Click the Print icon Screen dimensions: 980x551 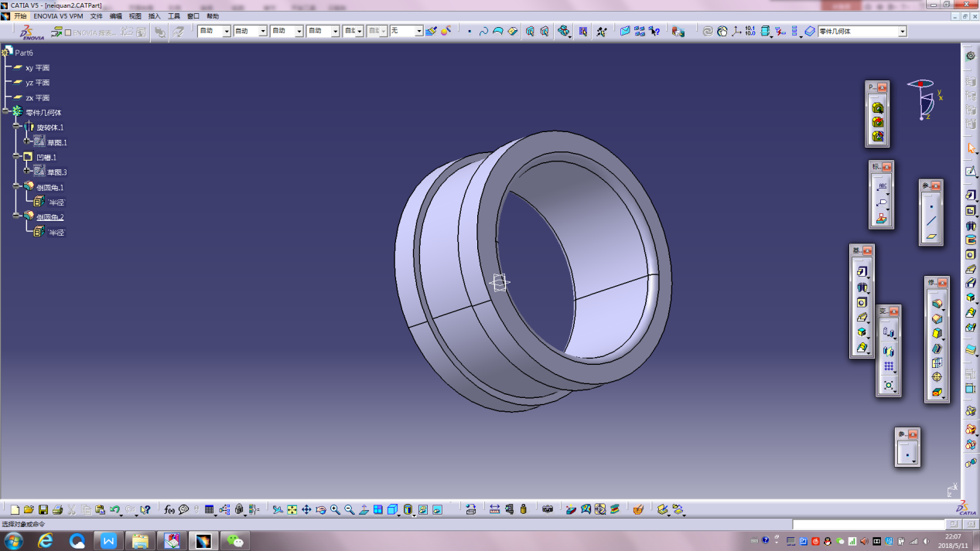click(x=57, y=510)
